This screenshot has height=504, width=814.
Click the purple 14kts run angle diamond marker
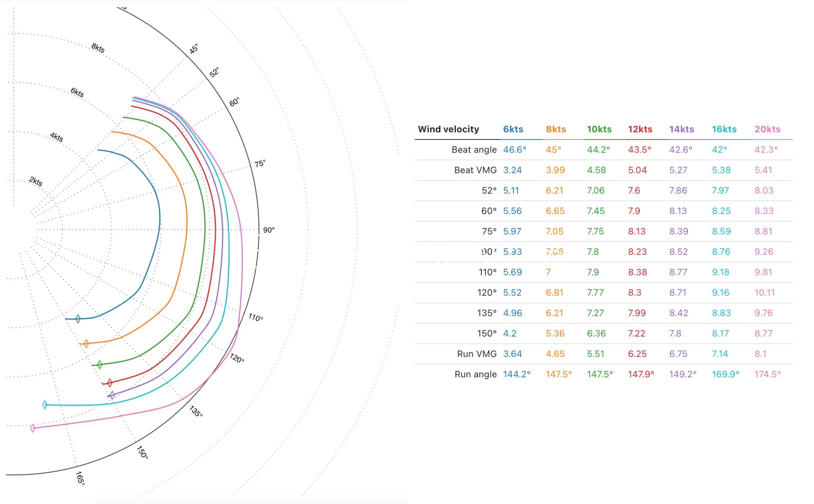tap(112, 395)
